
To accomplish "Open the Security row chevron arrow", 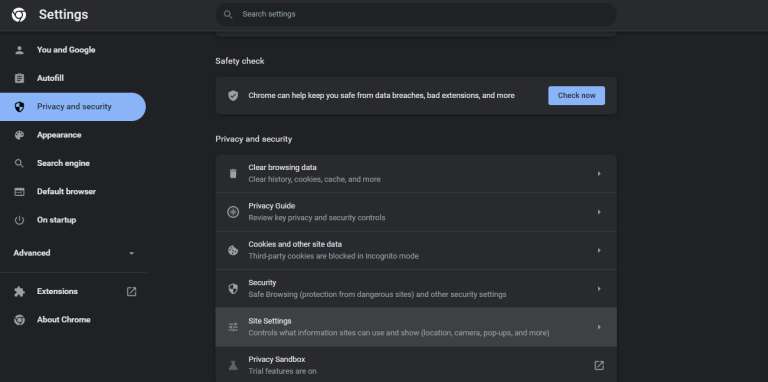I will [x=599, y=289].
